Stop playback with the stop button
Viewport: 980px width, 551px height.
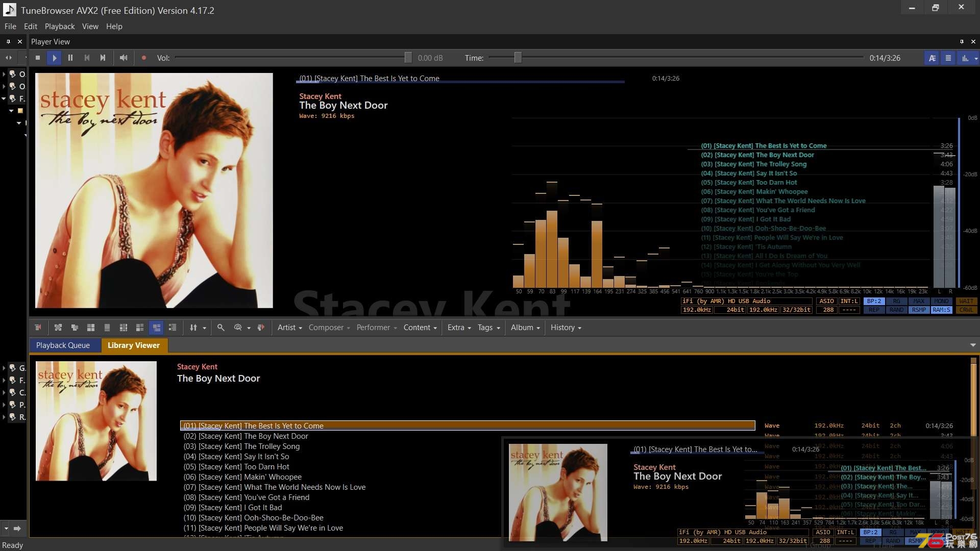(38, 58)
